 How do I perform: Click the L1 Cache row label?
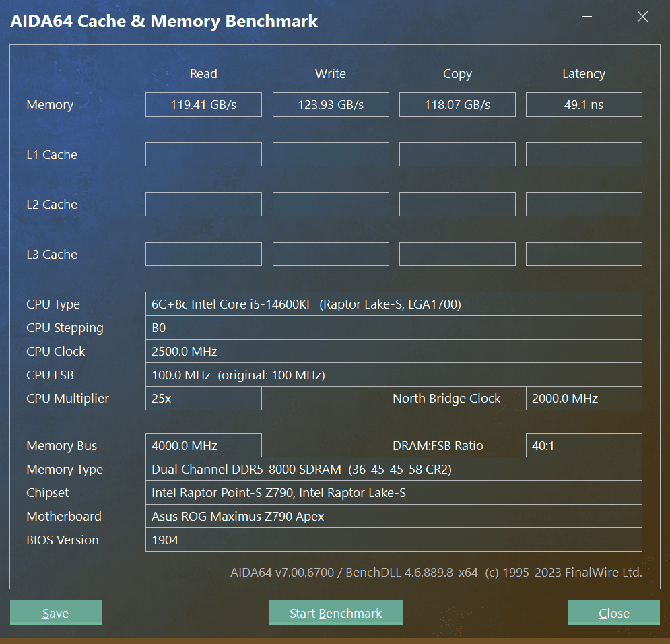coord(52,154)
